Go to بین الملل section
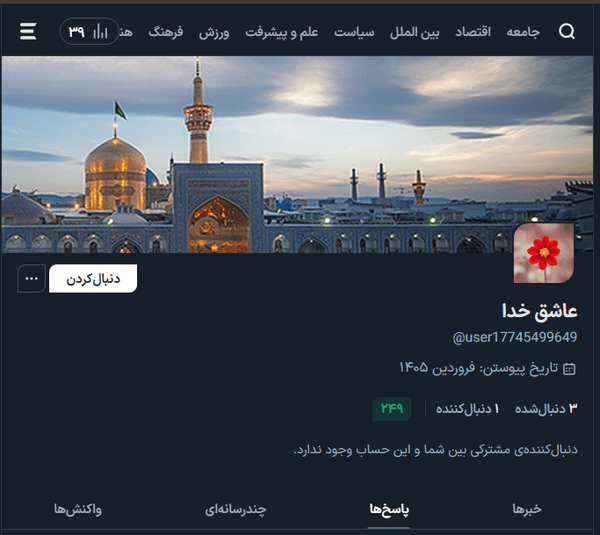The height and width of the screenshot is (535, 600). point(414,32)
